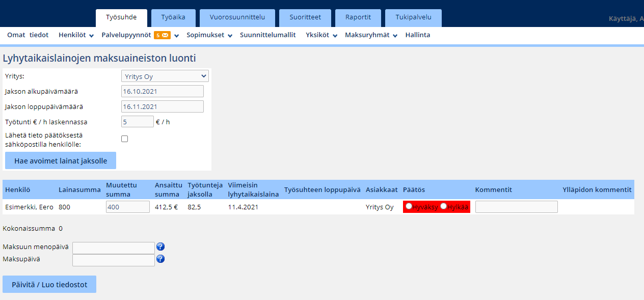Click the Maksupäivä input field

(114, 260)
